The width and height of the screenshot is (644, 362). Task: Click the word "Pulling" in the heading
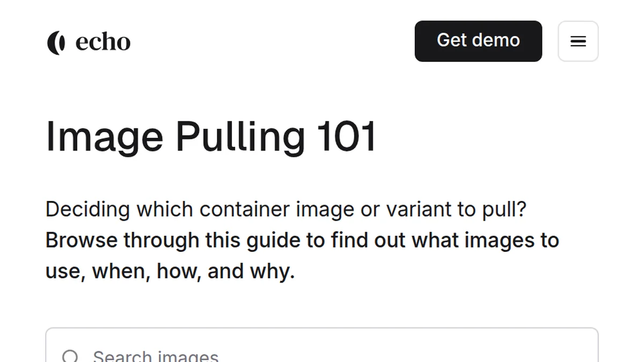click(240, 136)
